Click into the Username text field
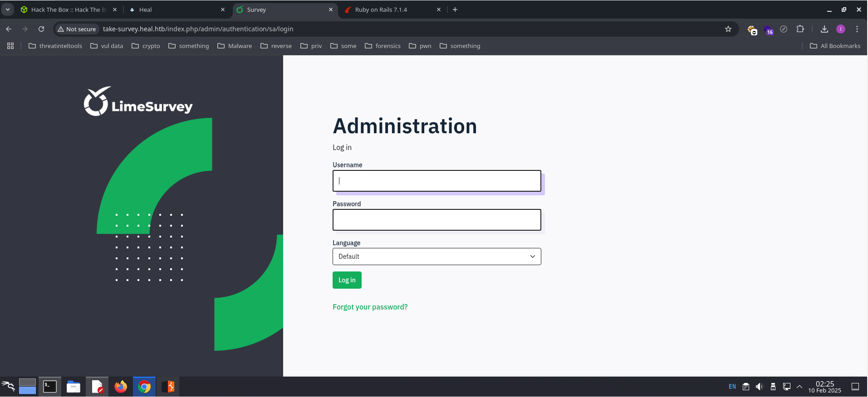Viewport: 868px width, 397px height. [436, 181]
